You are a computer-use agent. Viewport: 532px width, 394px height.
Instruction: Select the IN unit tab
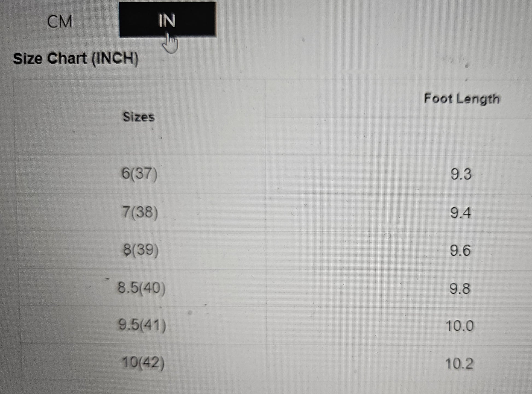[x=168, y=20]
